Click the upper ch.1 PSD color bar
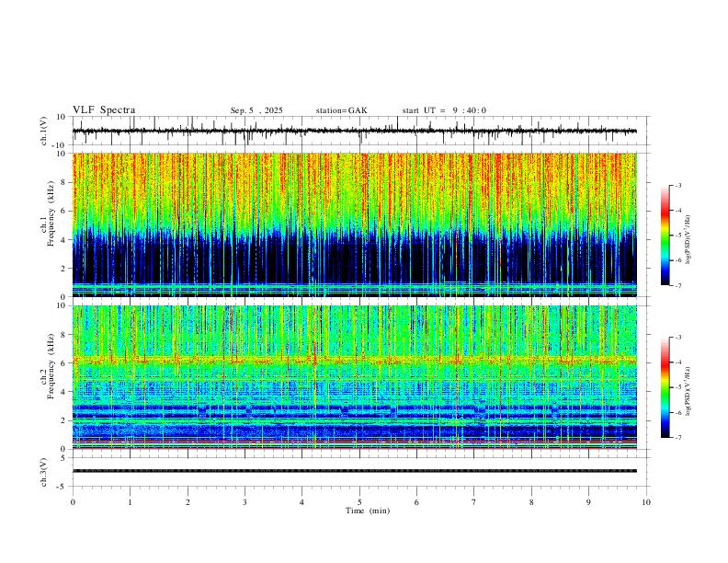Image resolution: width=728 pixels, height=563 pixels. (x=665, y=236)
